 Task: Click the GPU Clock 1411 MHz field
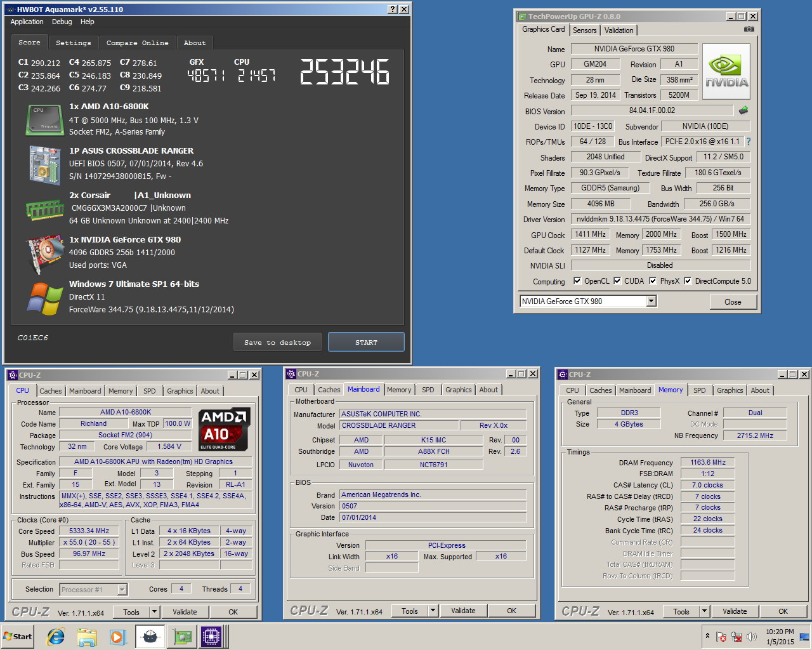coord(590,234)
